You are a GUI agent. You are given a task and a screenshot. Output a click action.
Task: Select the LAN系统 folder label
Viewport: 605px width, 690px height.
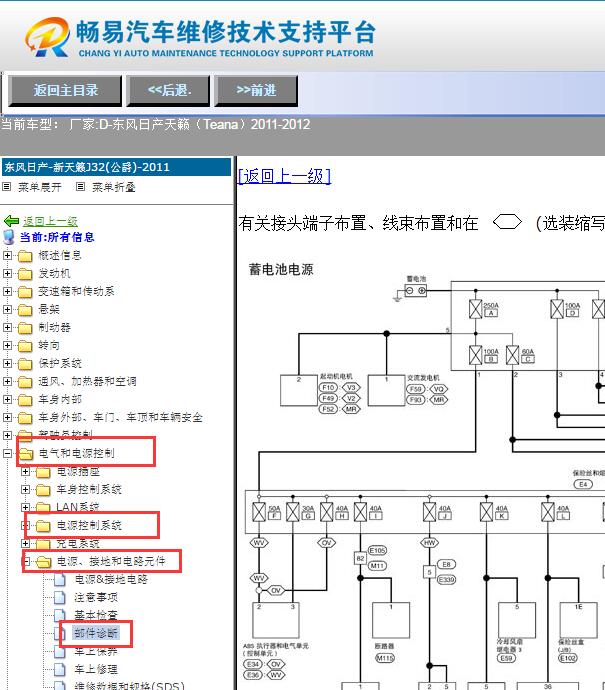coord(78,507)
